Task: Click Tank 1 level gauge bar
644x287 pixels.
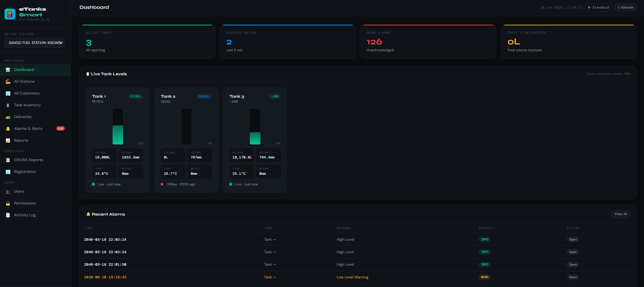Action: pos(118,126)
